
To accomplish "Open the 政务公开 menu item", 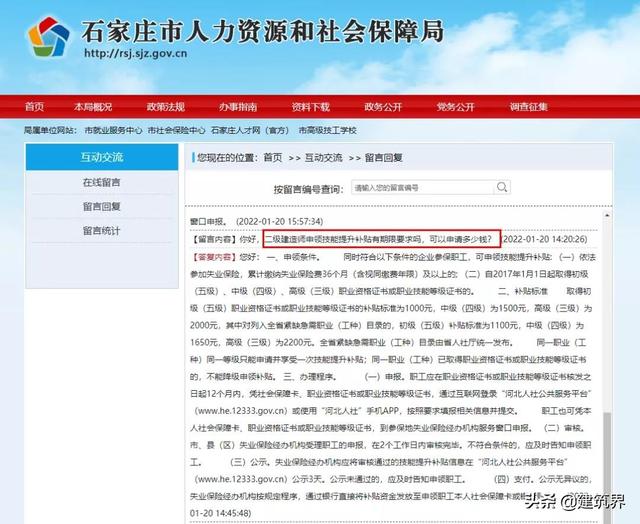I will tap(383, 107).
